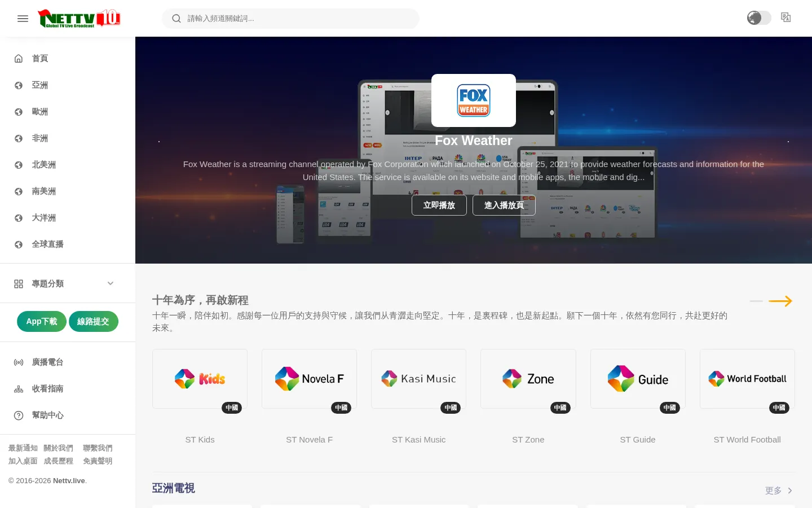Viewport: 812px width, 508px height.
Task: Open the ST Novela F channel card
Action: click(x=309, y=379)
